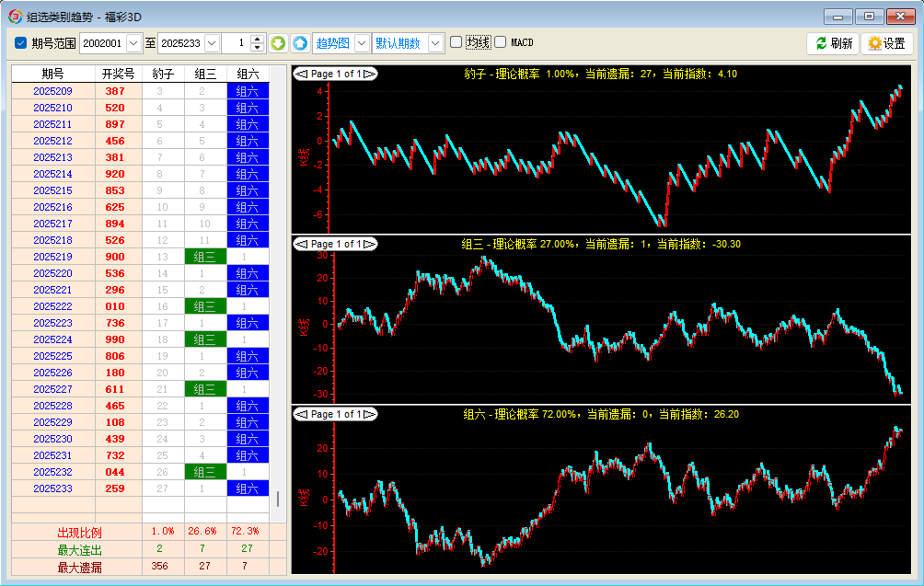Open the end period 2025233 dropdown
This screenshot has width=924, height=586.
[213, 43]
